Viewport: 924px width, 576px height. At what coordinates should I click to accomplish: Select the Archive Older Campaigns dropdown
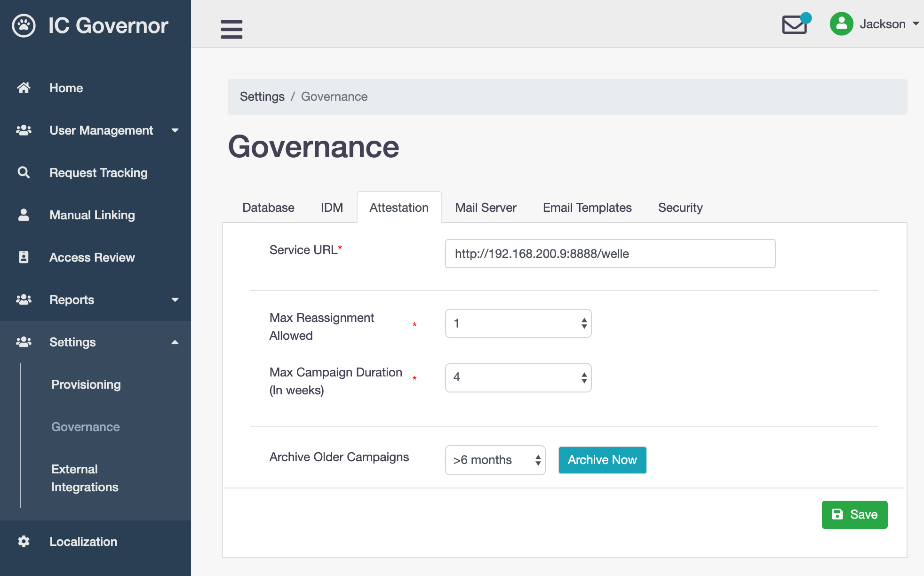[497, 459]
